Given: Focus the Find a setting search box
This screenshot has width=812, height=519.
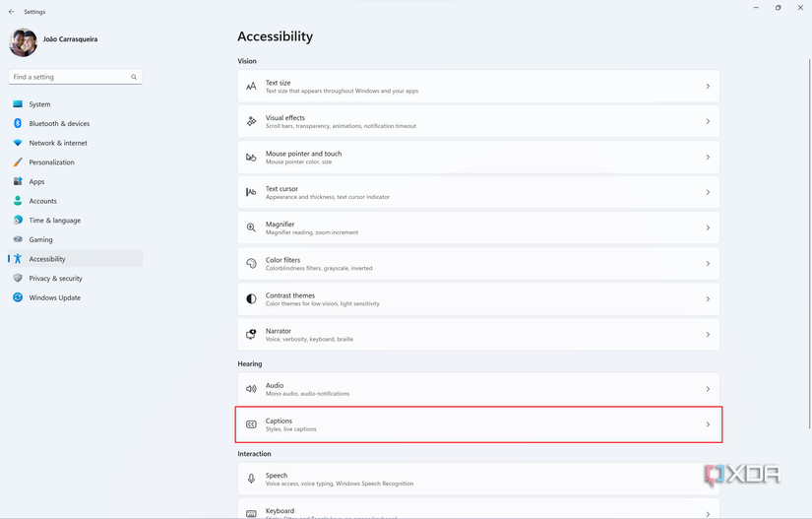Looking at the screenshot, I should click(x=69, y=77).
